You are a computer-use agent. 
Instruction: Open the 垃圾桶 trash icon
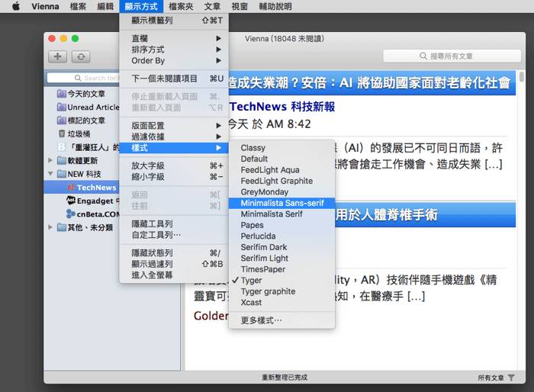[x=62, y=133]
